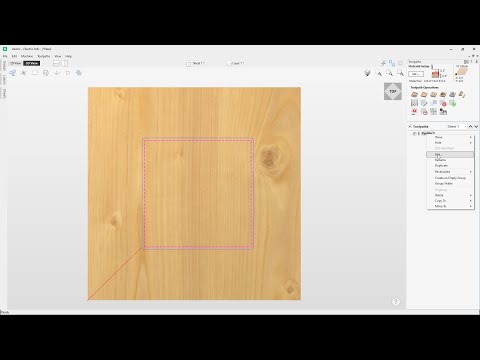Tile views vertically using the split icon
The image size is (480, 360).
pyautogui.click(x=65, y=63)
